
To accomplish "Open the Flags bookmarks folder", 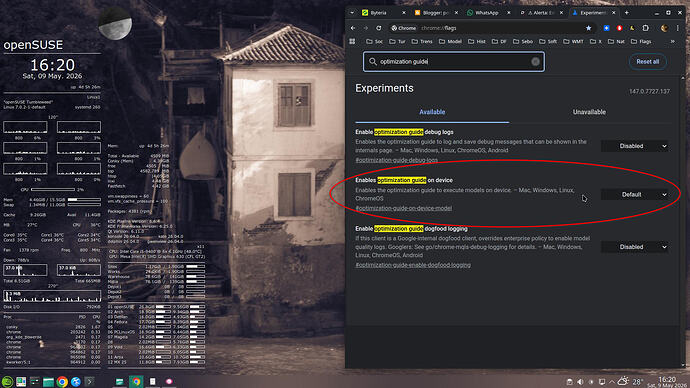I will tap(641, 41).
